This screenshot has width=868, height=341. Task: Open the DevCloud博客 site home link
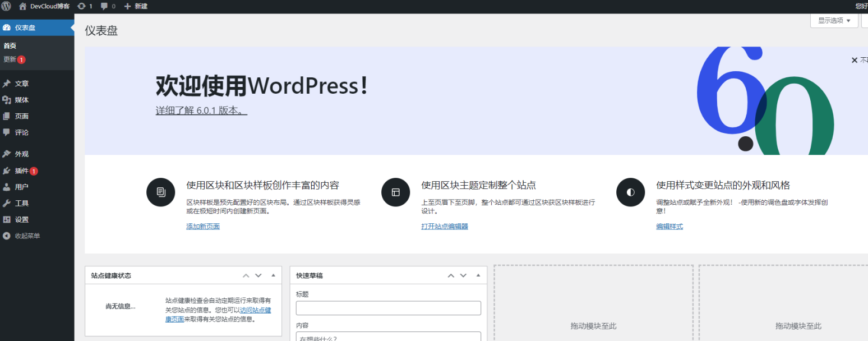coord(44,6)
